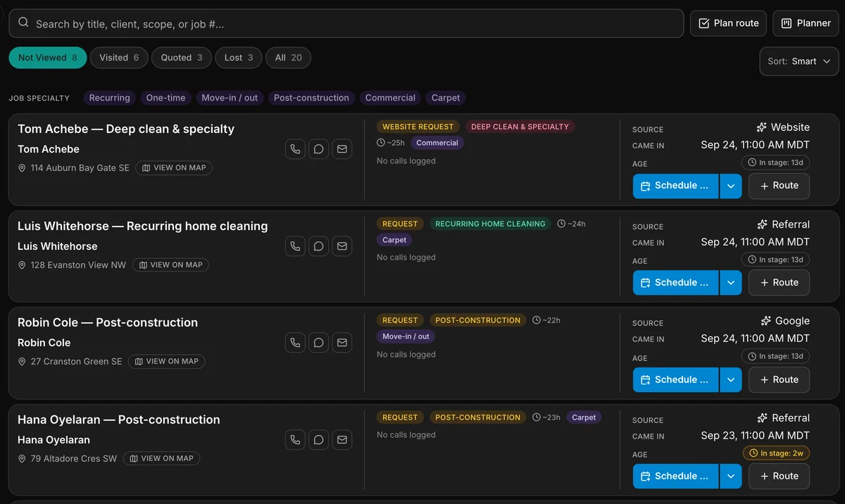Switch to the Visited tab
The image size is (845, 504).
click(x=119, y=58)
